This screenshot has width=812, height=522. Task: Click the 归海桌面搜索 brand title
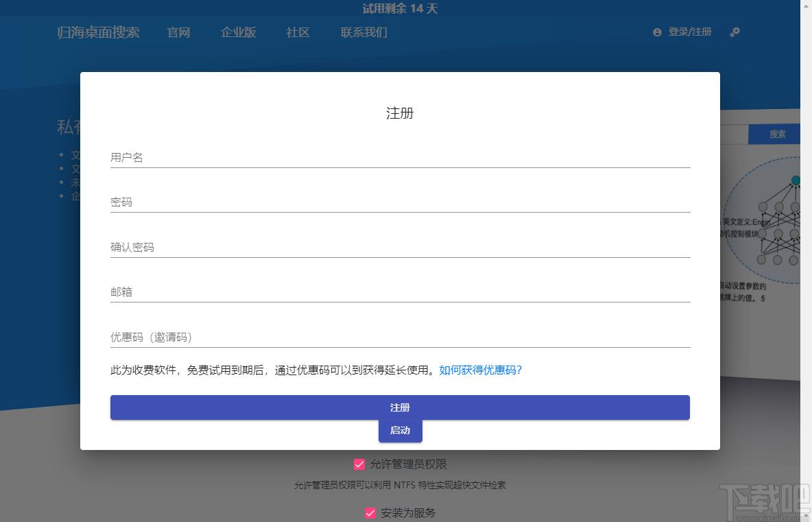pyautogui.click(x=98, y=32)
